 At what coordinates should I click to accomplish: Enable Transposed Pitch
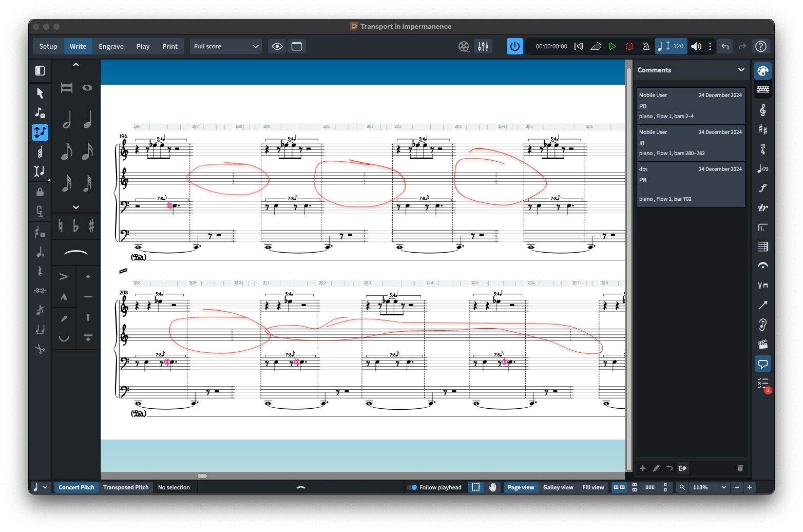tap(126, 487)
